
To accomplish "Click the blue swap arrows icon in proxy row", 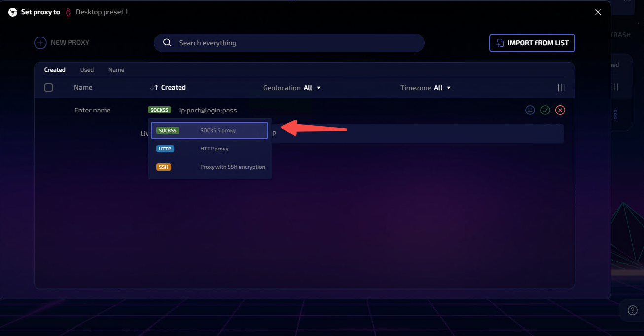I will pyautogui.click(x=530, y=110).
